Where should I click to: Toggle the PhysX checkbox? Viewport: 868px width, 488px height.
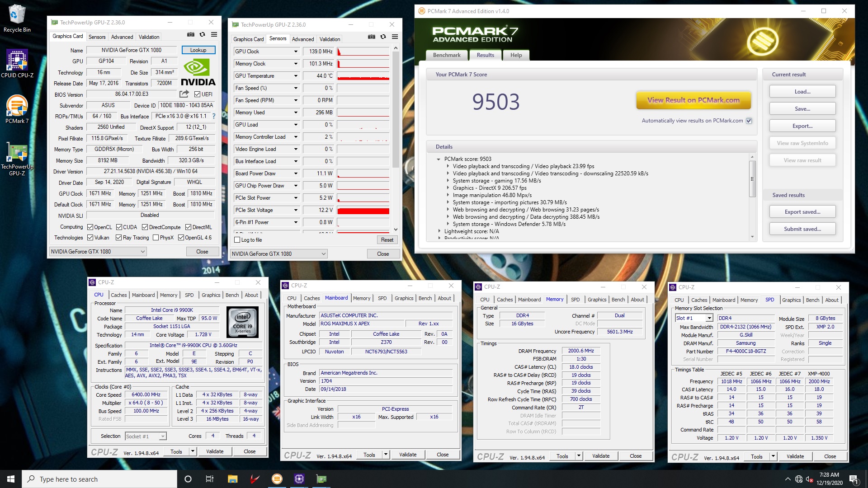(156, 238)
